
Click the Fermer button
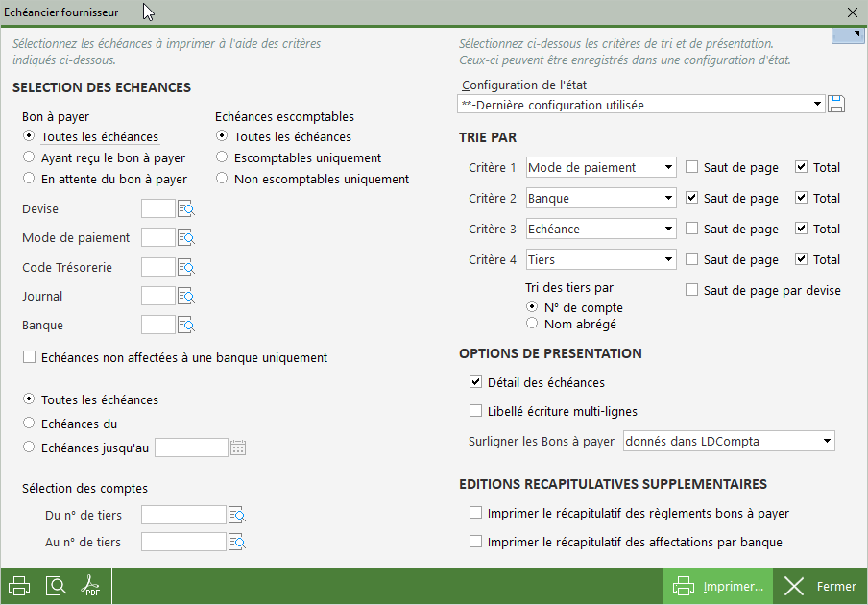pyautogui.click(x=820, y=586)
